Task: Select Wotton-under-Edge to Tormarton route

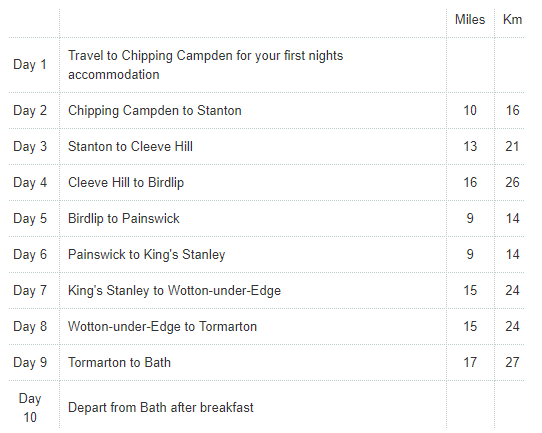Action: [162, 326]
